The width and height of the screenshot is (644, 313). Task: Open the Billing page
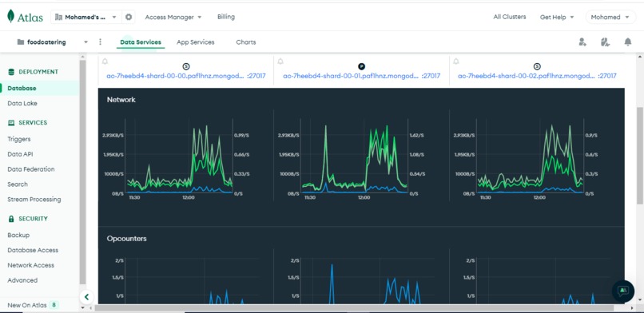pyautogui.click(x=226, y=17)
